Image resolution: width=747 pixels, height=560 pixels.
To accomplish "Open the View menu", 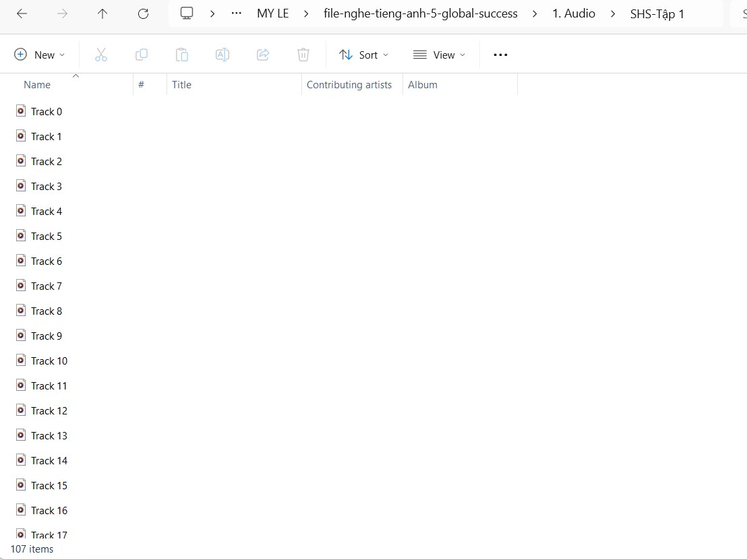I will [x=440, y=55].
